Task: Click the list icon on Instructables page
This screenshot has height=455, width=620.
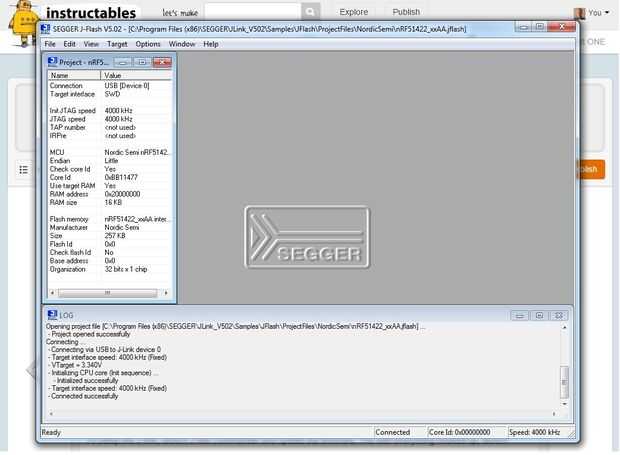Action: click(24, 170)
